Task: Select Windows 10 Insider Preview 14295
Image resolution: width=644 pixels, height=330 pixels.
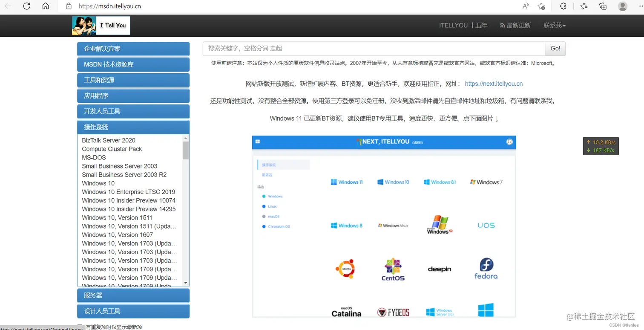Action: (129, 209)
